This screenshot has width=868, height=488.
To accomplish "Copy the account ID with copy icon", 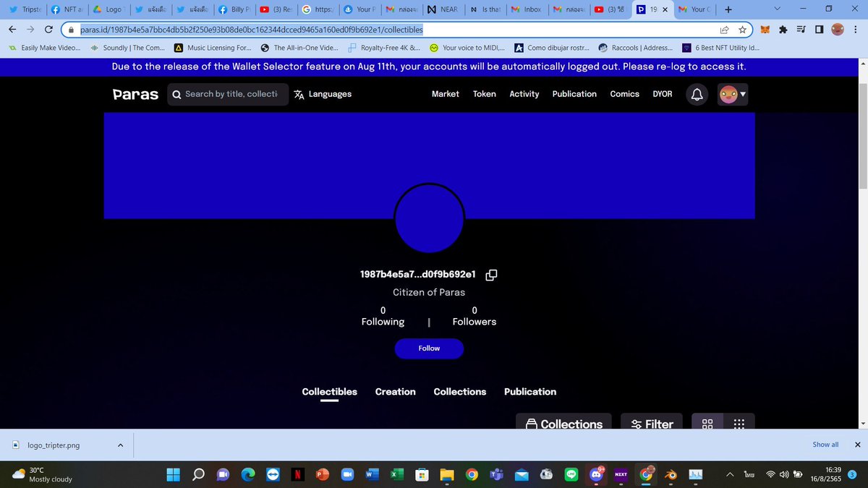I will click(492, 275).
